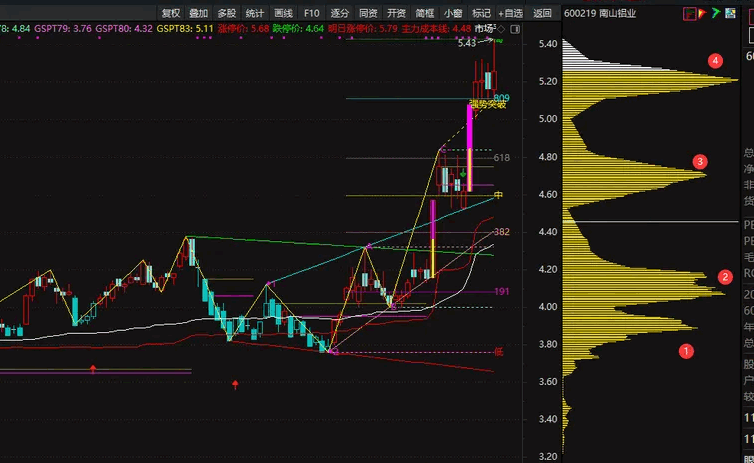Screen dimensions: 754x463
Task: Click the stock title 600219 南山铝业
Action: 600,13
